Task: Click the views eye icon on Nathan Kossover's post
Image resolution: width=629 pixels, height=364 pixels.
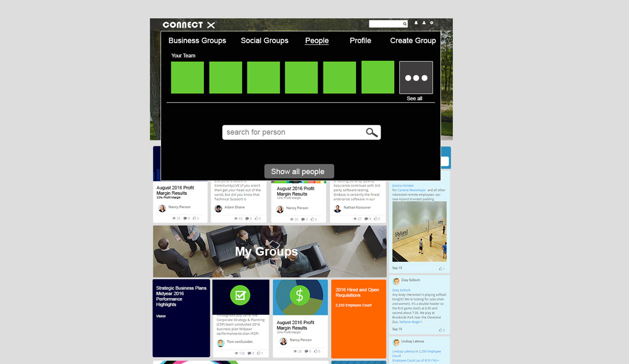Action: tap(354, 219)
